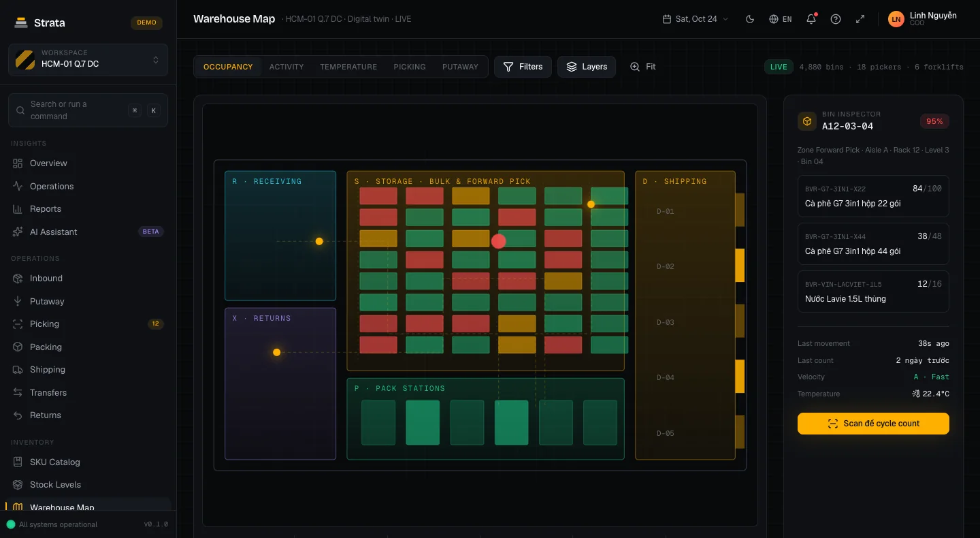Go to the Packing page

point(88,347)
